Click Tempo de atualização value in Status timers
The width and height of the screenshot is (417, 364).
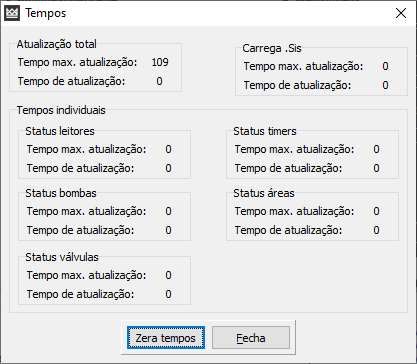[376, 168]
